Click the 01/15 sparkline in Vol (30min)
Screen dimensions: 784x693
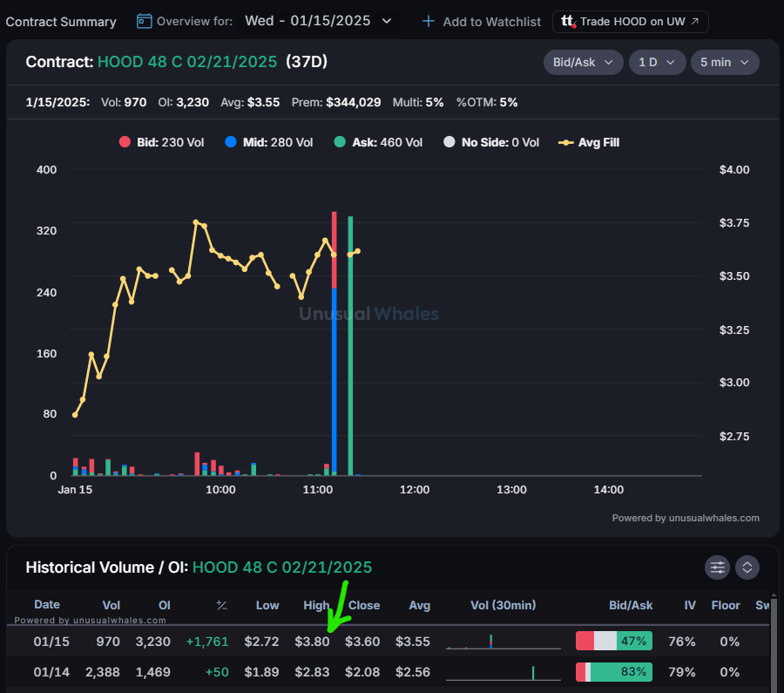coord(503,642)
